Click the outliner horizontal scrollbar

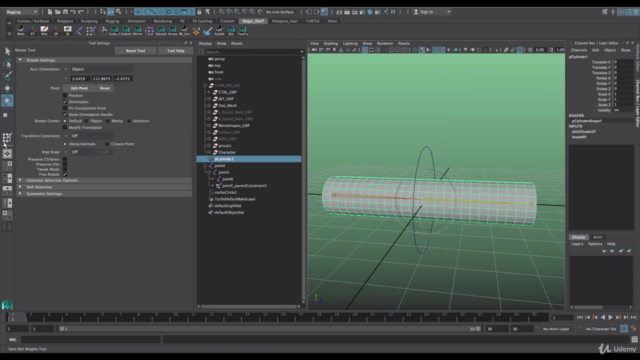pos(249,306)
